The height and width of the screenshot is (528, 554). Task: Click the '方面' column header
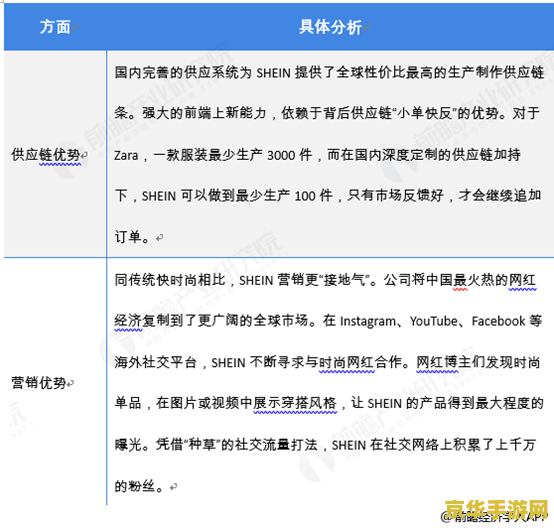click(x=55, y=27)
